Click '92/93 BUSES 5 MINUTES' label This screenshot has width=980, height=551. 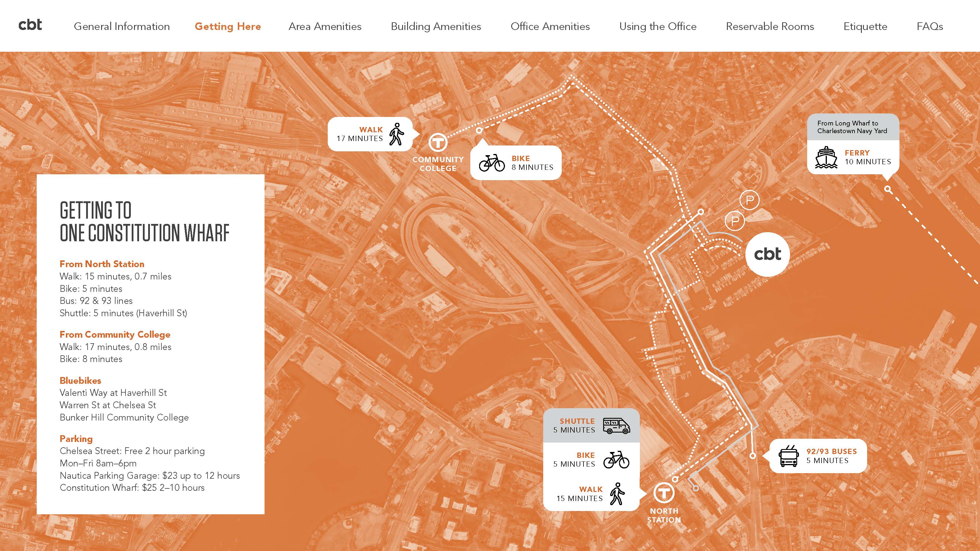831,456
